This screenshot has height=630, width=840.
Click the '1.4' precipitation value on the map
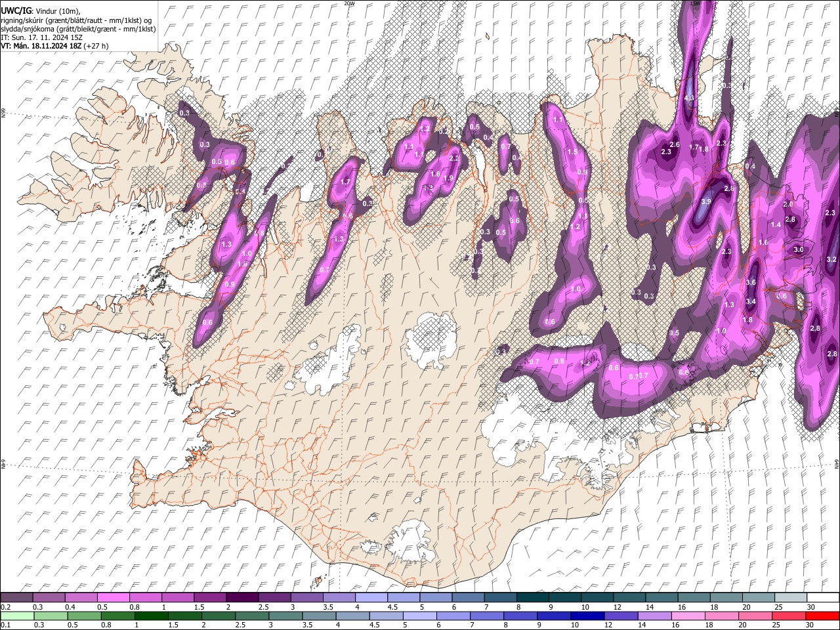tap(776, 224)
